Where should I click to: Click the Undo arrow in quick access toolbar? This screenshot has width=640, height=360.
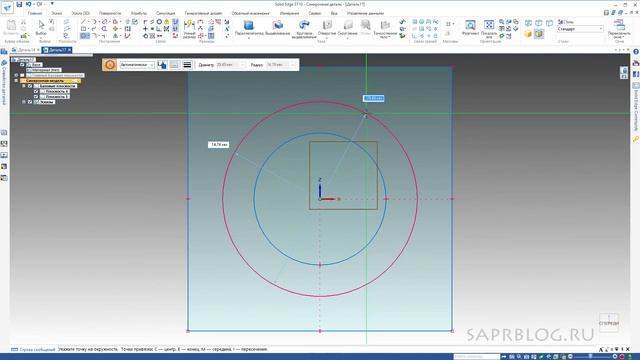tap(29, 4)
